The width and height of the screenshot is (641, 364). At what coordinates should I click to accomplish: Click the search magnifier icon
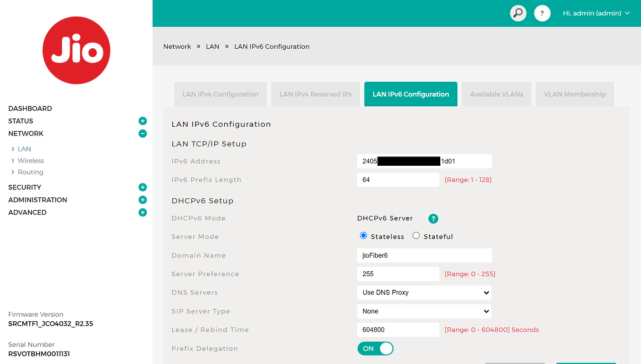pos(518,13)
